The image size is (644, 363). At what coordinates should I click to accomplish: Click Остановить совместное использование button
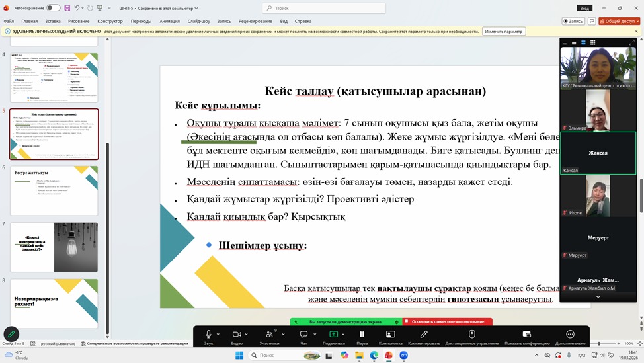[x=448, y=322]
